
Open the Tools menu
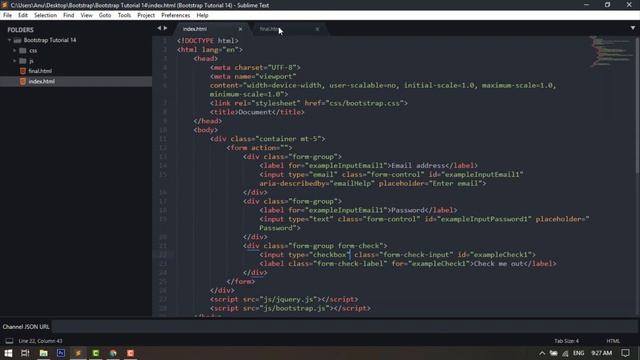[x=124, y=15]
